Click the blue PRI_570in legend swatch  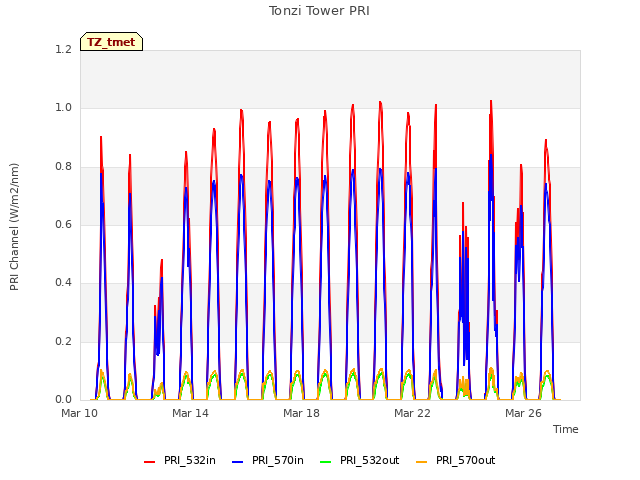coord(238,461)
